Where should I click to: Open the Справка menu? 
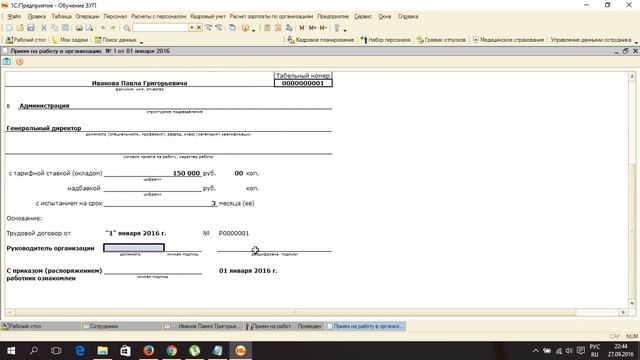pos(408,17)
